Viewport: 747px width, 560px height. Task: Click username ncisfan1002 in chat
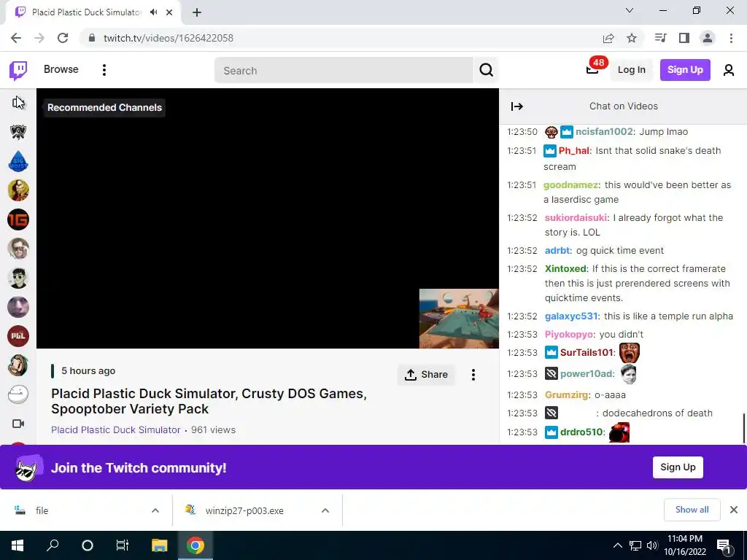(x=604, y=132)
